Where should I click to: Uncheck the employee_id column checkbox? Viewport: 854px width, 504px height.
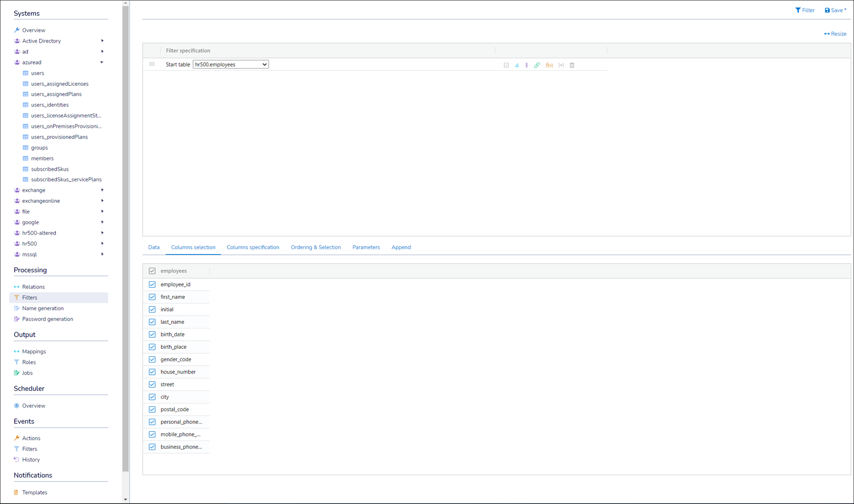point(152,284)
